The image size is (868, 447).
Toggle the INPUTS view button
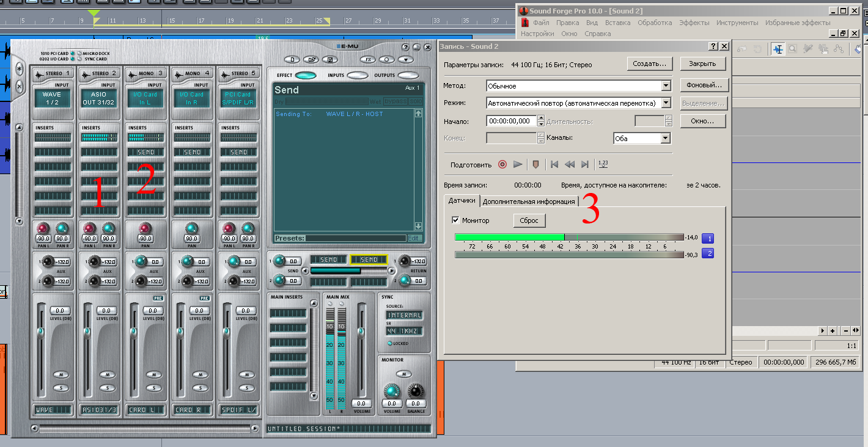pos(358,76)
